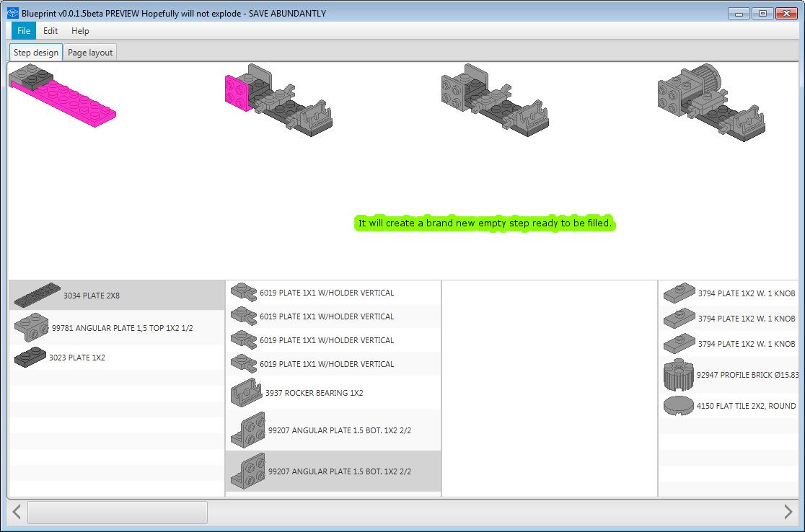Click the highlighted 99207 Angular Plate icon
The width and height of the screenshot is (805, 532).
tap(248, 471)
